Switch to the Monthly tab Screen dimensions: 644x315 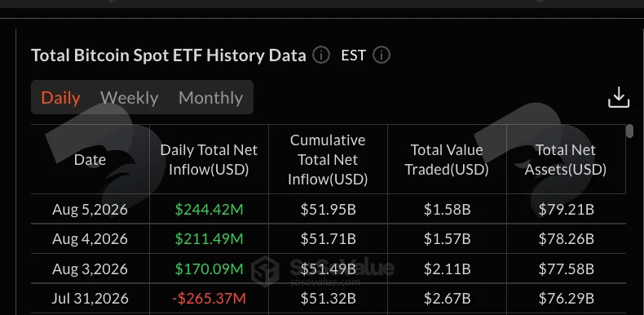(x=210, y=98)
